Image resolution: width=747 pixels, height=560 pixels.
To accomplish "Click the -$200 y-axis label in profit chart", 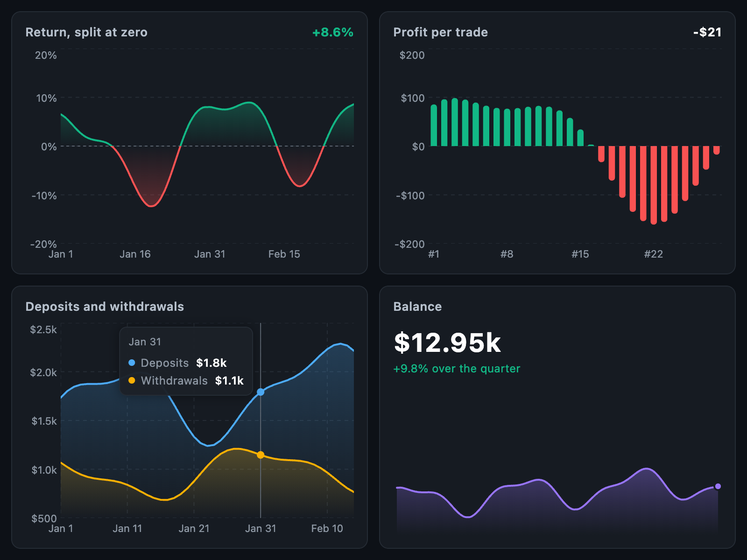I will click(x=410, y=244).
